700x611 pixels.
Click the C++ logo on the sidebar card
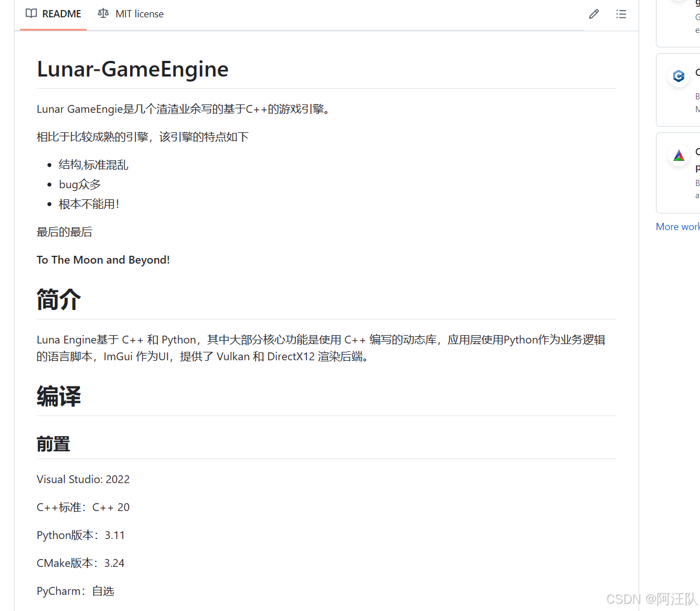[678, 77]
